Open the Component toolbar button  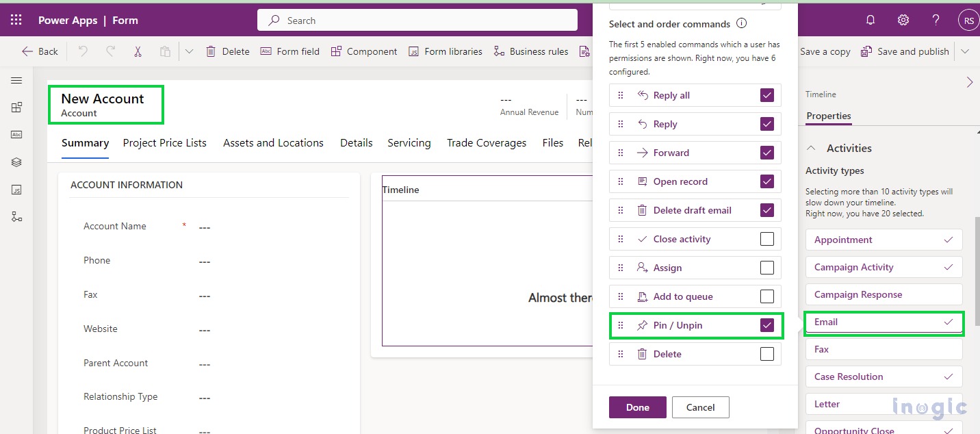[364, 51]
